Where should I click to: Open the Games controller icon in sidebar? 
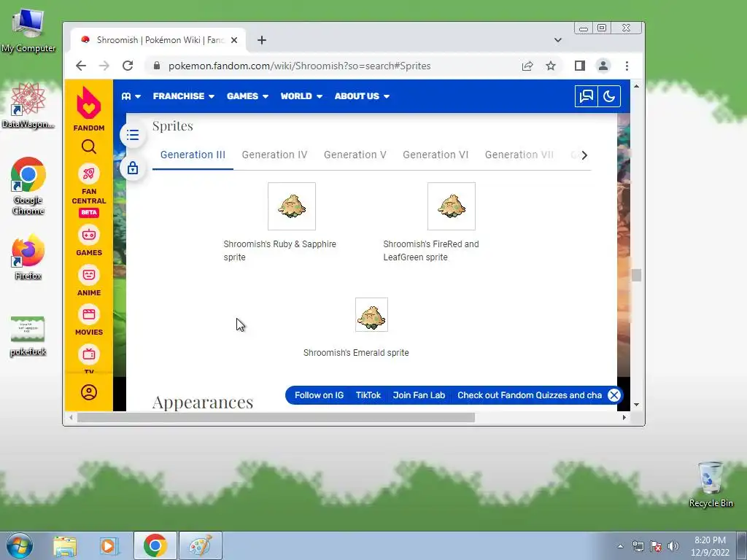(88, 236)
